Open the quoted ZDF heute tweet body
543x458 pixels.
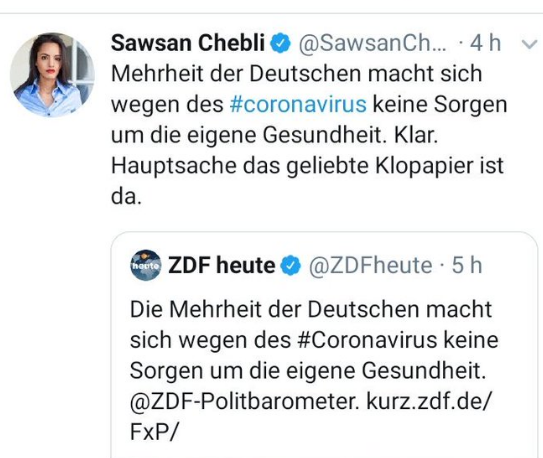314,370
